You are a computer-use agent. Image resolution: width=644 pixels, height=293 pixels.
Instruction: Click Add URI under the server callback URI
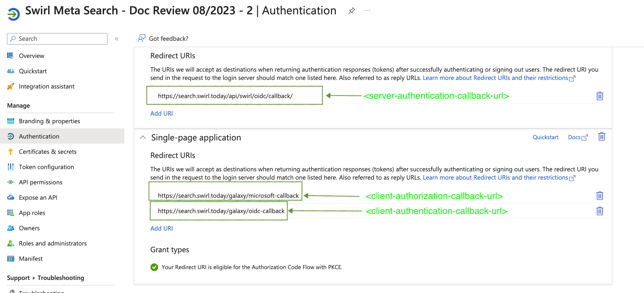coord(162,113)
